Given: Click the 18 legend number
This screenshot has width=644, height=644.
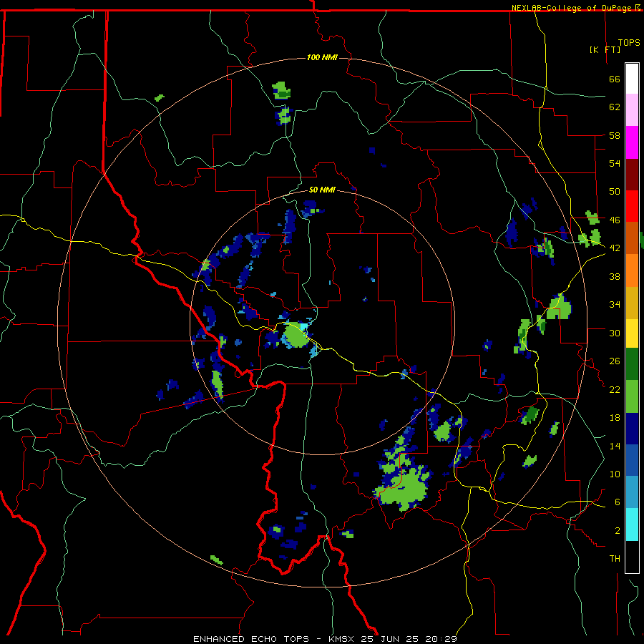Looking at the screenshot, I should click(x=615, y=418).
